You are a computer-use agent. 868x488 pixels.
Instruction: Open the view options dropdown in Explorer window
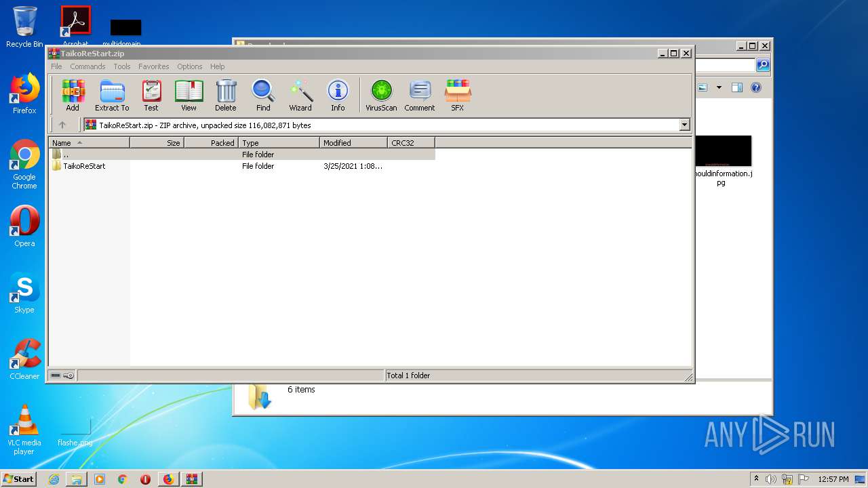point(719,87)
